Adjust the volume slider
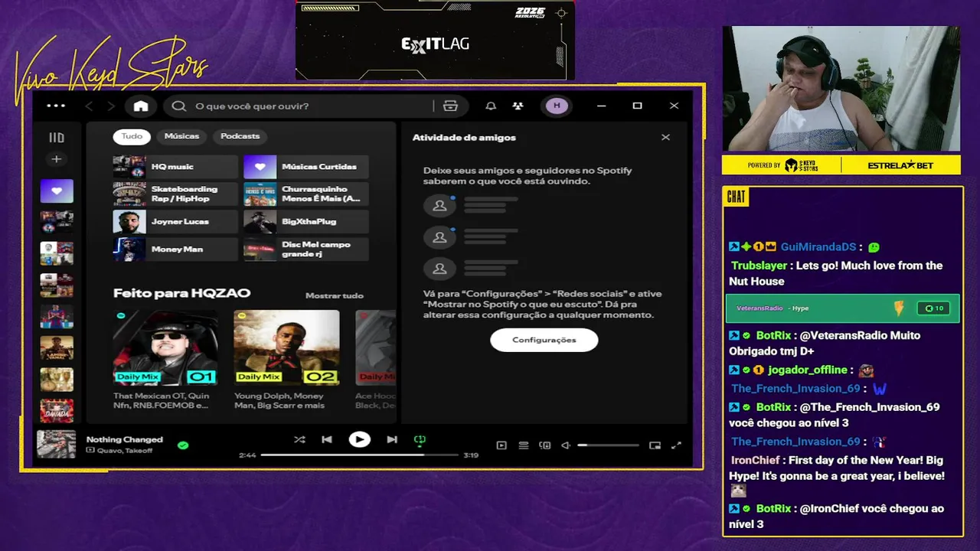 (x=608, y=445)
